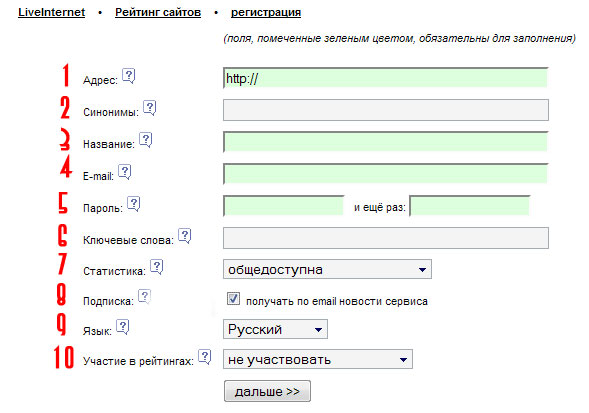Screen dimensions: 589x413
Task: Toggle the email news subscription checkbox
Action: pyautogui.click(x=233, y=299)
